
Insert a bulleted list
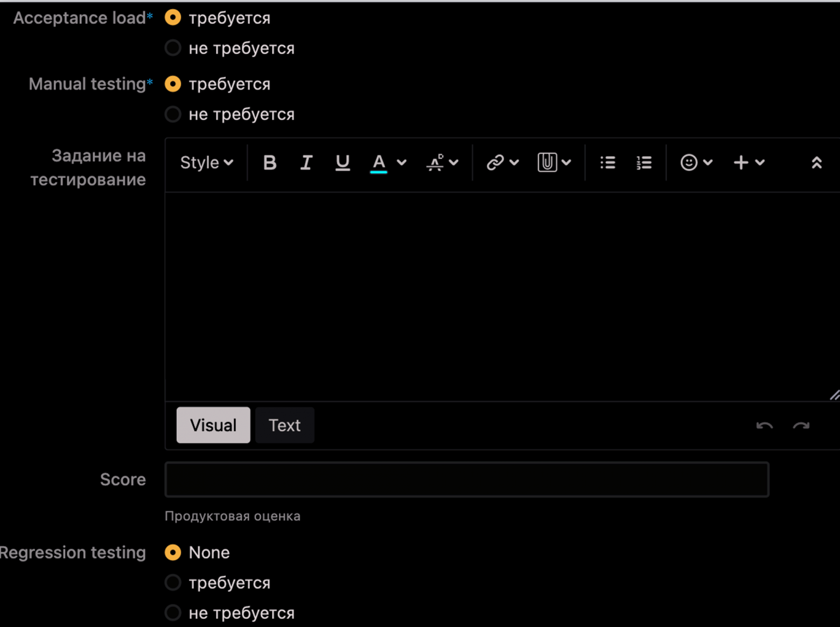tap(608, 163)
